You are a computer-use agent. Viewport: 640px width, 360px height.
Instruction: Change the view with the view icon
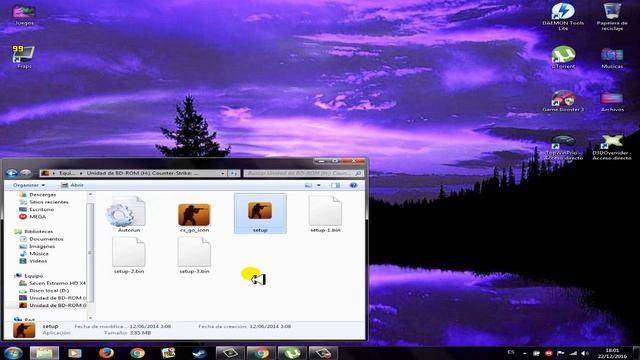[309, 185]
